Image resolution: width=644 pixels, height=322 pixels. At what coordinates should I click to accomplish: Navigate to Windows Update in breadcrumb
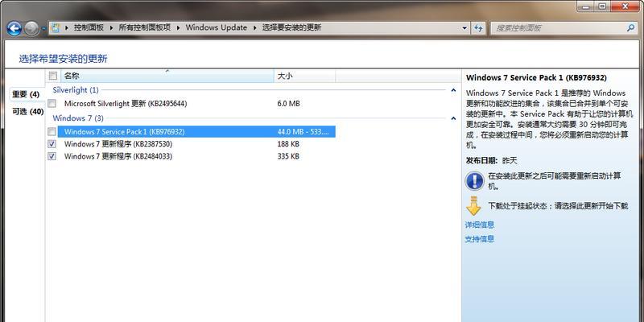217,28
